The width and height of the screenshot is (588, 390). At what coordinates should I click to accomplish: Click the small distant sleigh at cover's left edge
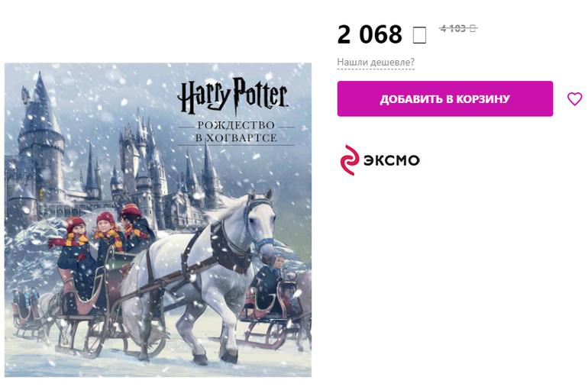coord(27,311)
